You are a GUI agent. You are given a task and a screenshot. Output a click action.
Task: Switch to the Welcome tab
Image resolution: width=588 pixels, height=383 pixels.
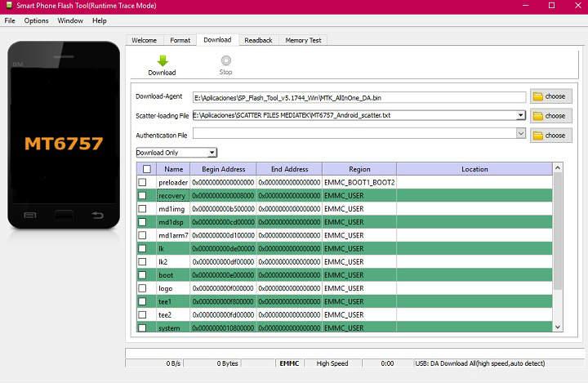(144, 40)
